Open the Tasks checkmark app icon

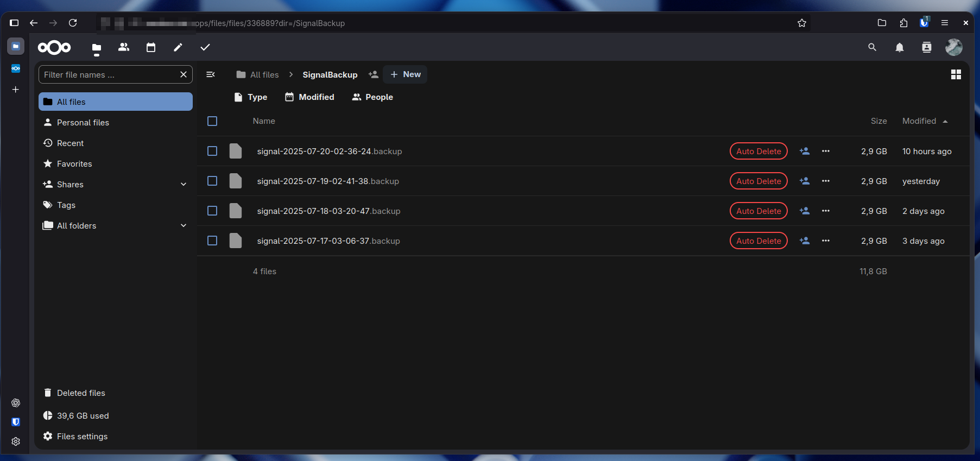point(205,47)
